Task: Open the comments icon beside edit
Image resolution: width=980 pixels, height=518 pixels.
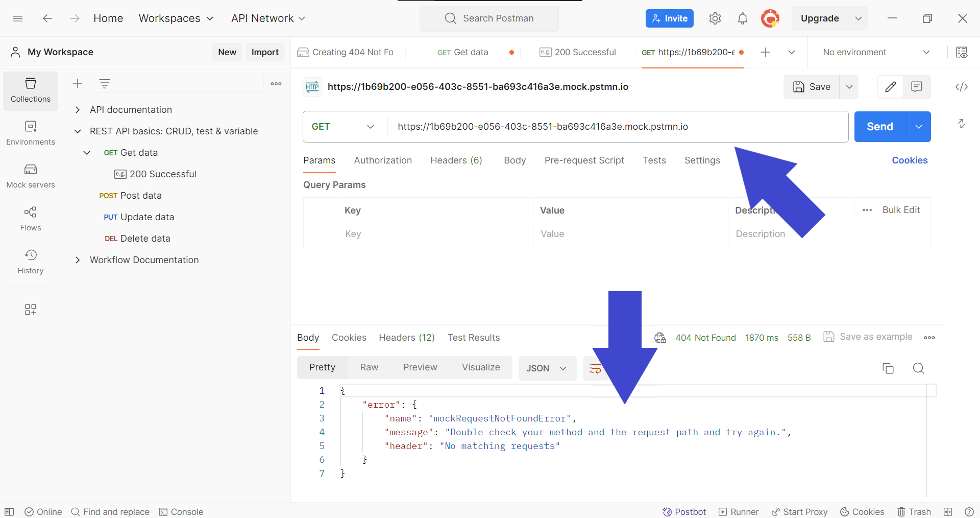Action: click(x=917, y=87)
